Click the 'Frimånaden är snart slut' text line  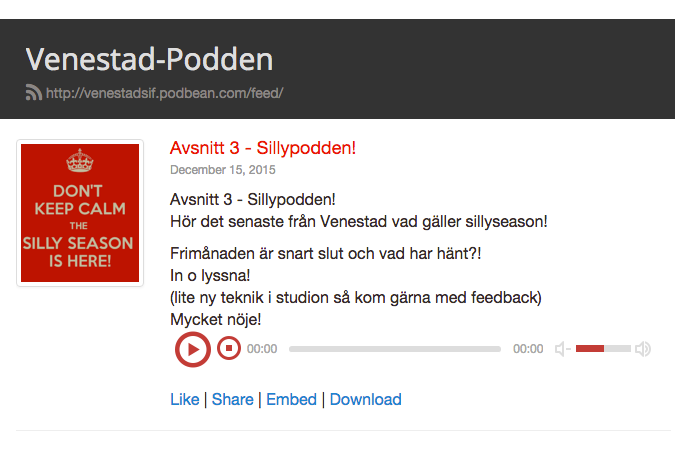tap(326, 254)
